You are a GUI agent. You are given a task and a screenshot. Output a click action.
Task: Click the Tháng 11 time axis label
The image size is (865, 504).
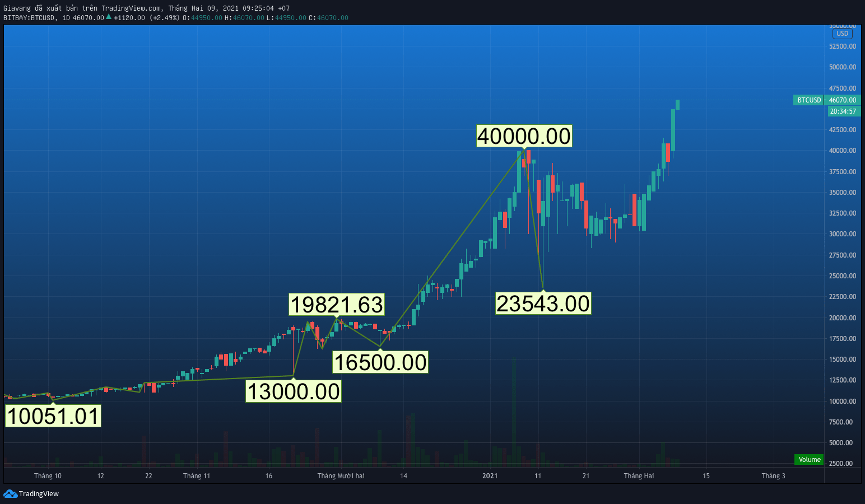point(197,476)
